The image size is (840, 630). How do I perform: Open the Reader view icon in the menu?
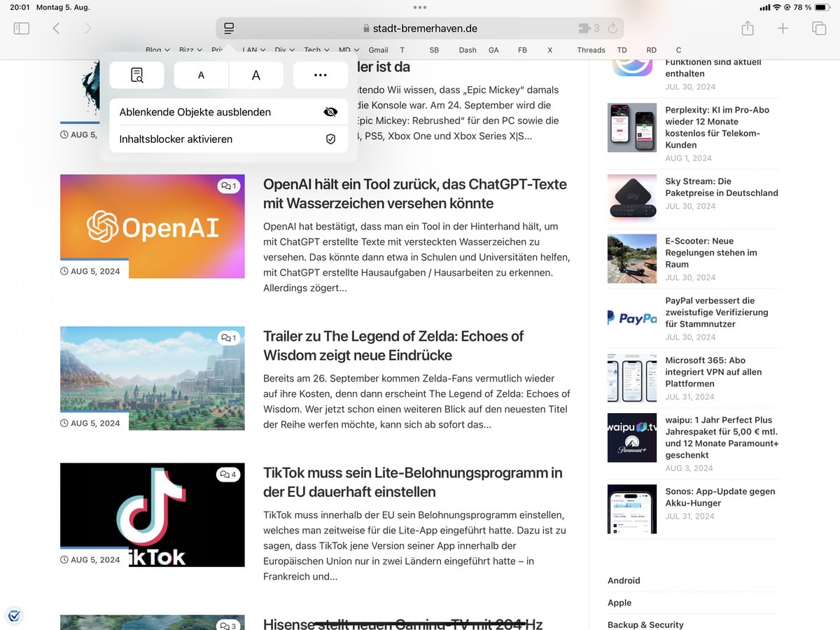coord(136,75)
